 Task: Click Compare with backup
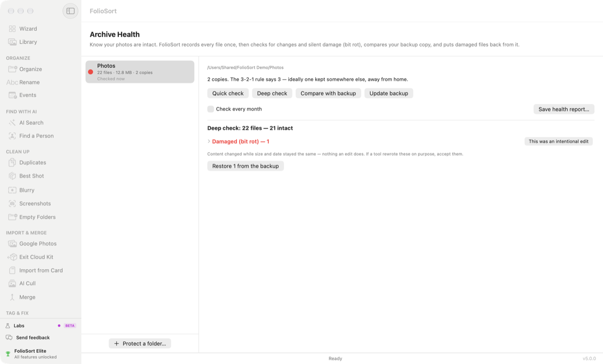pyautogui.click(x=328, y=93)
